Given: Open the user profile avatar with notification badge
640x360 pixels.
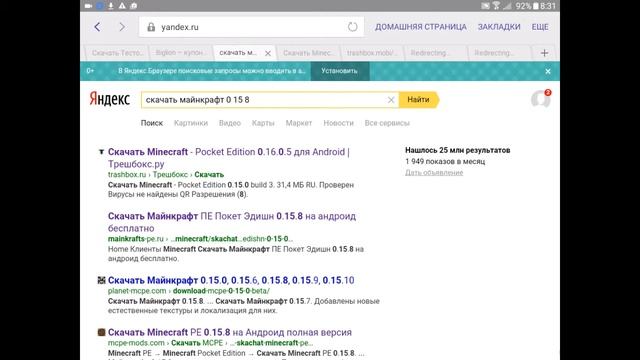Looking at the screenshot, I should [540, 99].
